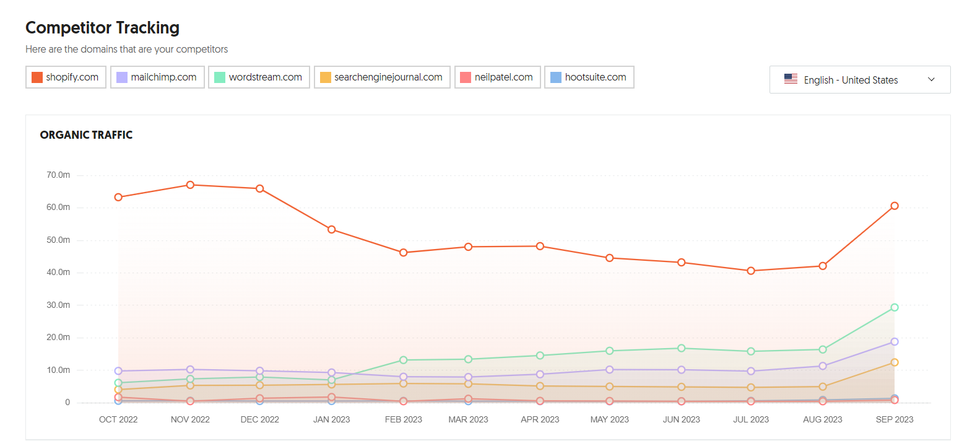Click searchenginejournal SEP 2023 yellow data point
The height and width of the screenshot is (446, 980).
(894, 362)
